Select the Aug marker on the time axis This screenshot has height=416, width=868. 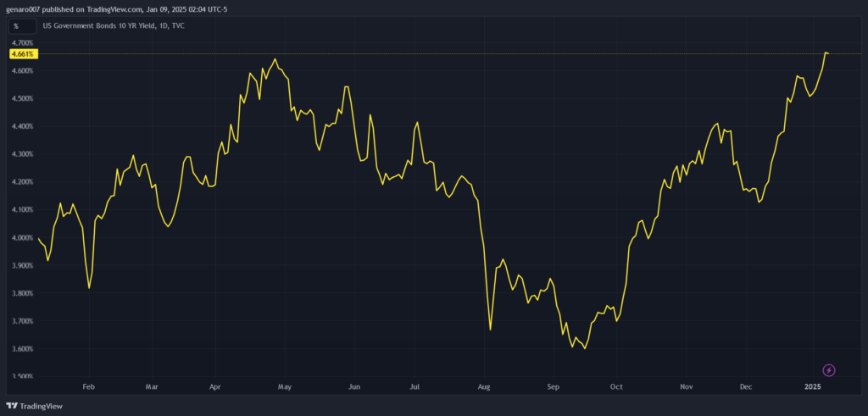pos(484,386)
